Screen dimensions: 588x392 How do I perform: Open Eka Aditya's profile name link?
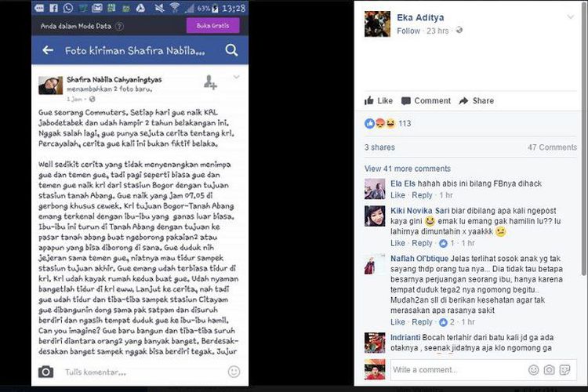point(420,17)
